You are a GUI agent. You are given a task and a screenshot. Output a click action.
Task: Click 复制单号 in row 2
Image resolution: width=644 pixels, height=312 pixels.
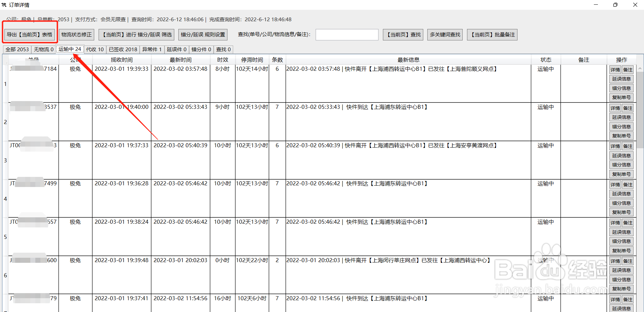621,136
